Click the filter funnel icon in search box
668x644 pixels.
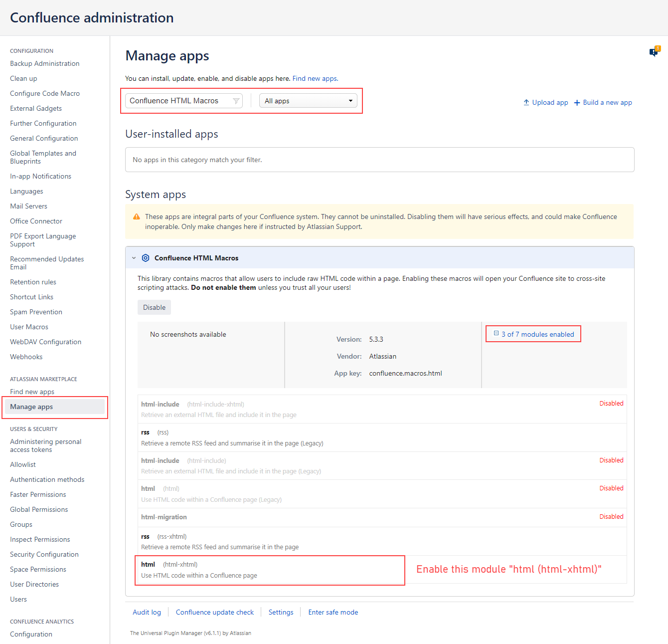point(236,101)
